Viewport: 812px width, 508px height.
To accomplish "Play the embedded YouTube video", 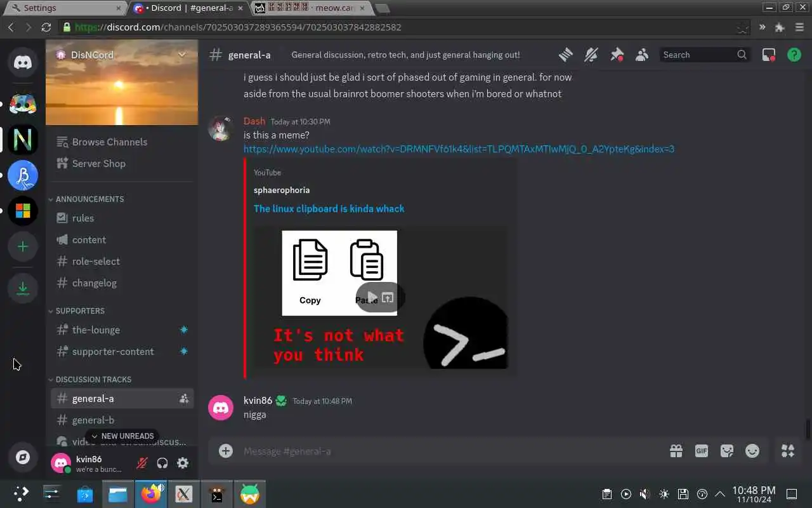I will pyautogui.click(x=372, y=298).
